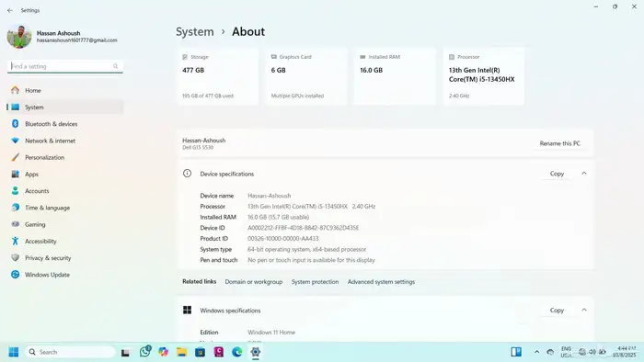Open the Storage 477 GB card

click(218, 76)
